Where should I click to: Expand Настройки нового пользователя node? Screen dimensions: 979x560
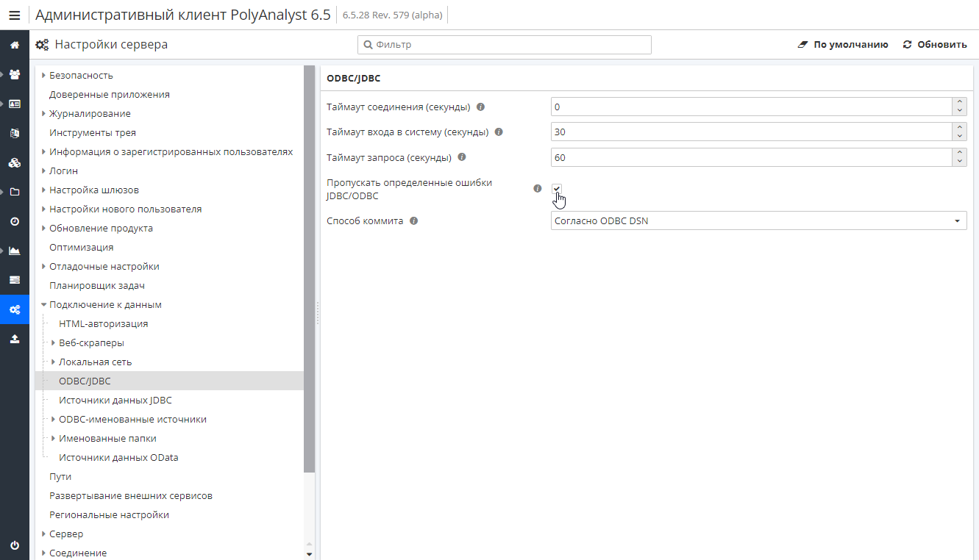coord(44,209)
